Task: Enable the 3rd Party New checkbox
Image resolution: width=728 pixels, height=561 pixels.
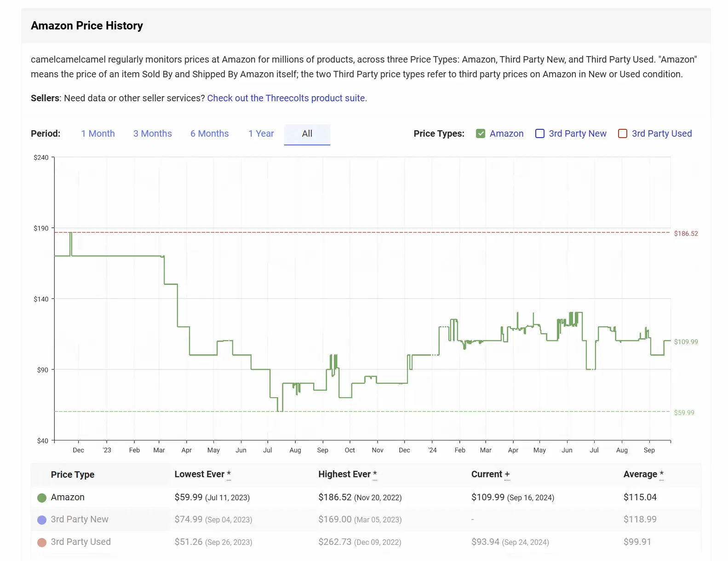Action: pyautogui.click(x=540, y=133)
